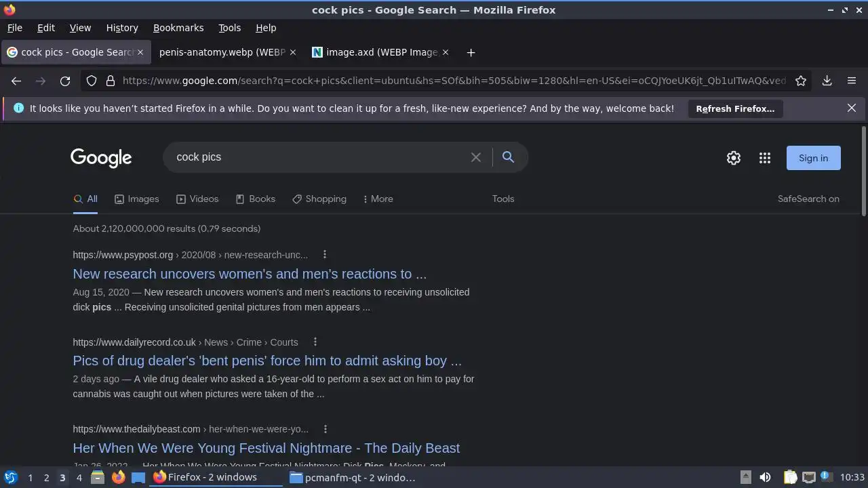Open the Firefox downloads panel
The image size is (868, 488).
tap(827, 81)
